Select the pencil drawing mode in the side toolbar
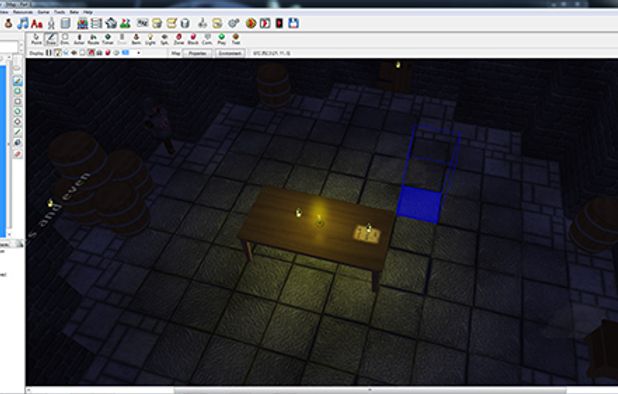 tap(18, 81)
